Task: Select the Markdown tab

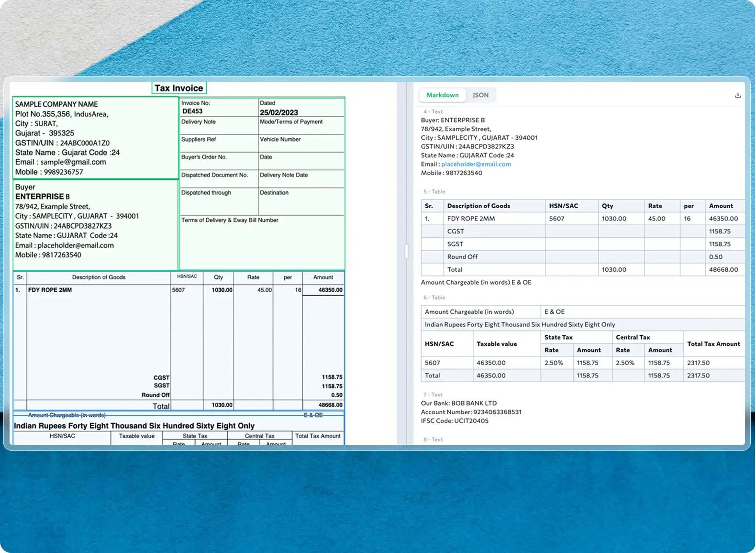Action: (442, 95)
